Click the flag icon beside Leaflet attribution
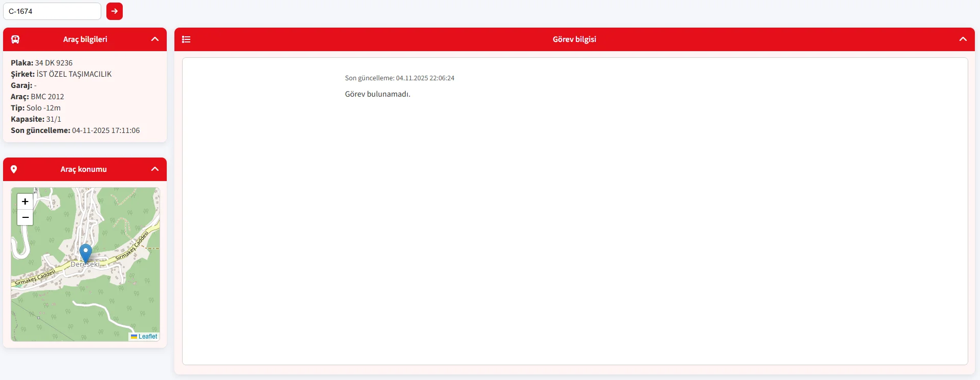 [x=134, y=337]
